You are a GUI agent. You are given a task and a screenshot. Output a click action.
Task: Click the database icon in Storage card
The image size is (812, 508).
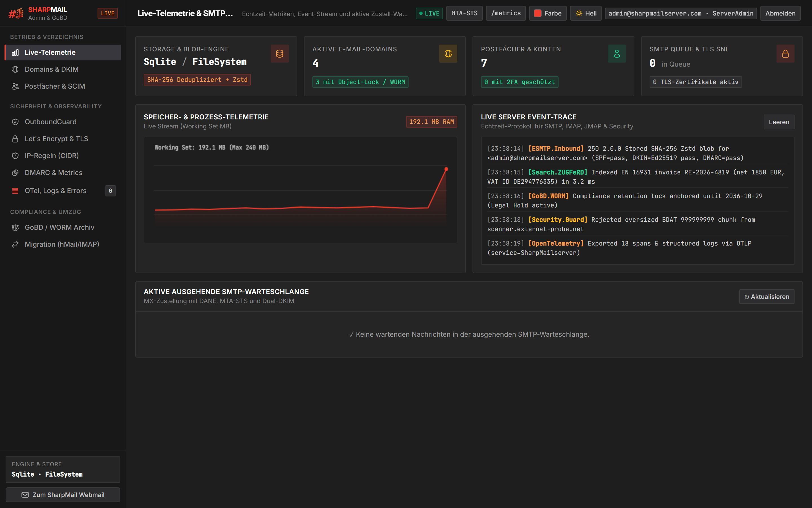(279, 54)
